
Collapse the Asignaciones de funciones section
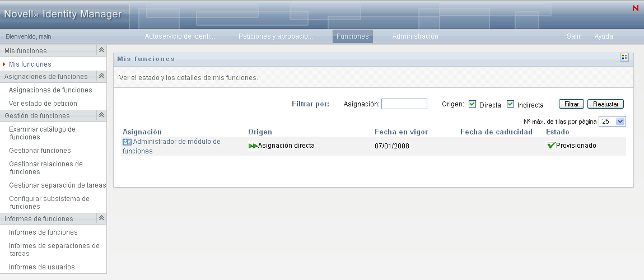pos(101,76)
